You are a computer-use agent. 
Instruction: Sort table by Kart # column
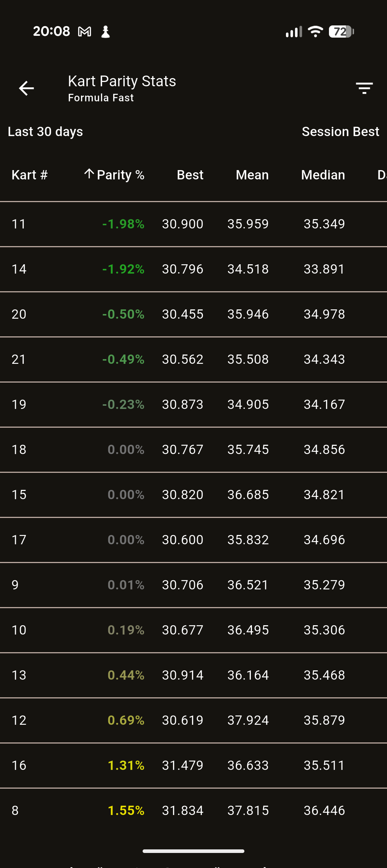click(x=29, y=175)
